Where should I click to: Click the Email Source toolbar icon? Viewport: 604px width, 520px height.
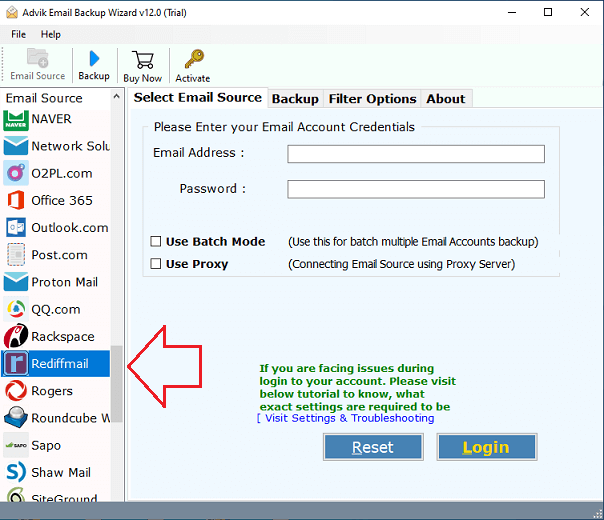click(x=38, y=58)
